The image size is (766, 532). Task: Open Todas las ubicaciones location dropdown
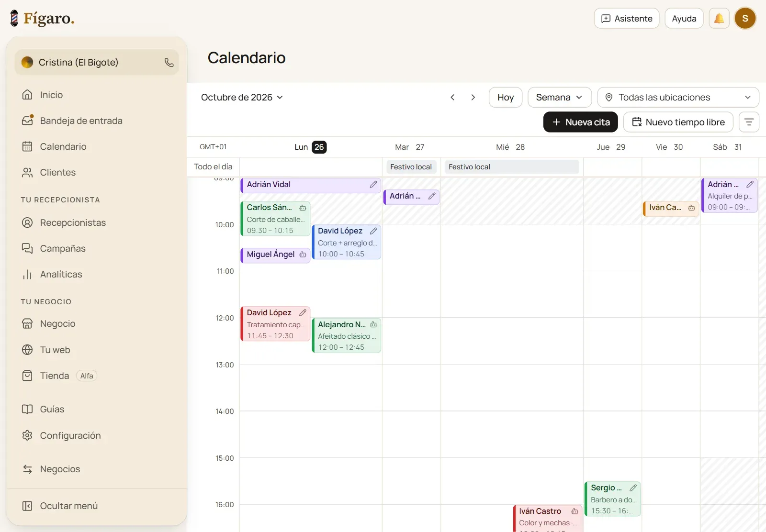click(x=678, y=98)
